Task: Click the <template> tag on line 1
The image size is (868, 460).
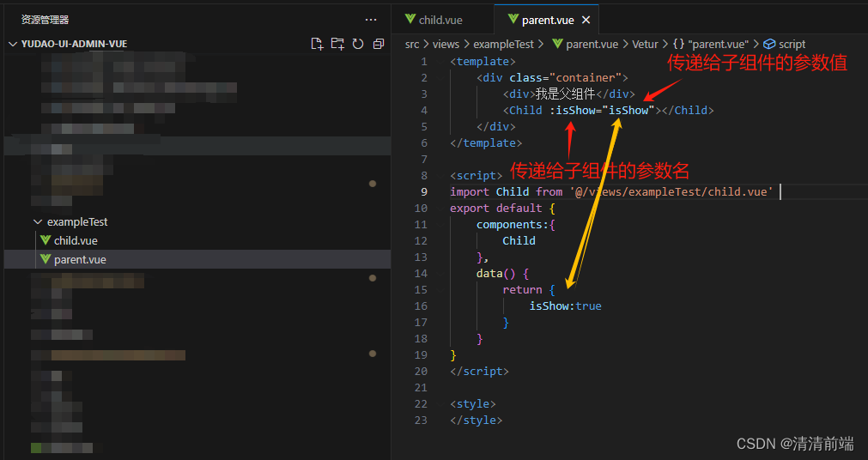Action: 483,62
